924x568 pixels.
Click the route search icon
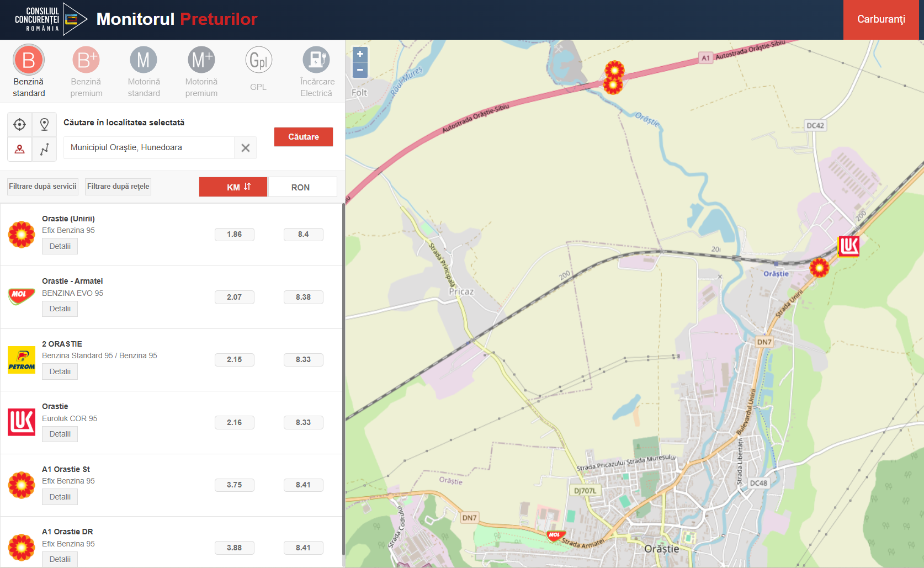pos(45,149)
